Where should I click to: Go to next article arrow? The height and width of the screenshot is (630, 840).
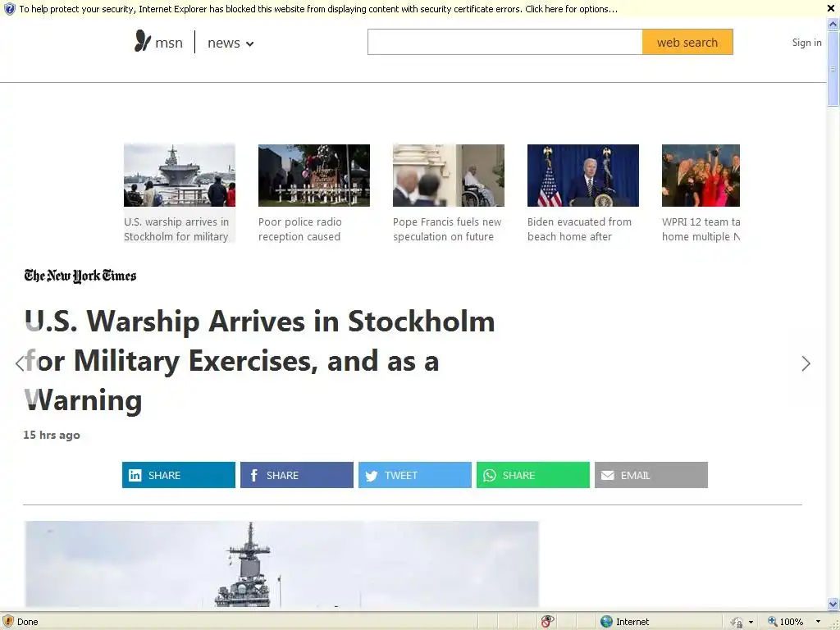coord(806,363)
